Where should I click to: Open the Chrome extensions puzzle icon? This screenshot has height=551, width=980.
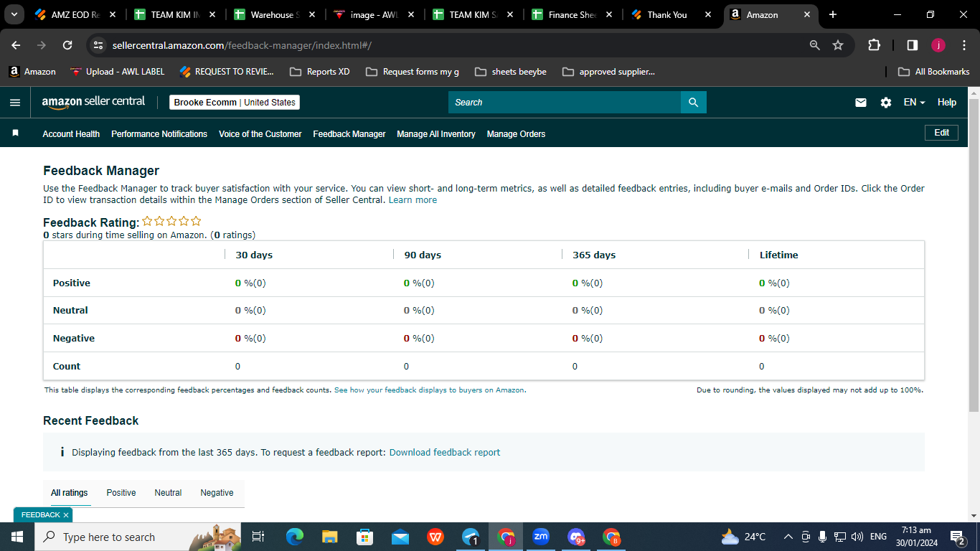point(874,45)
